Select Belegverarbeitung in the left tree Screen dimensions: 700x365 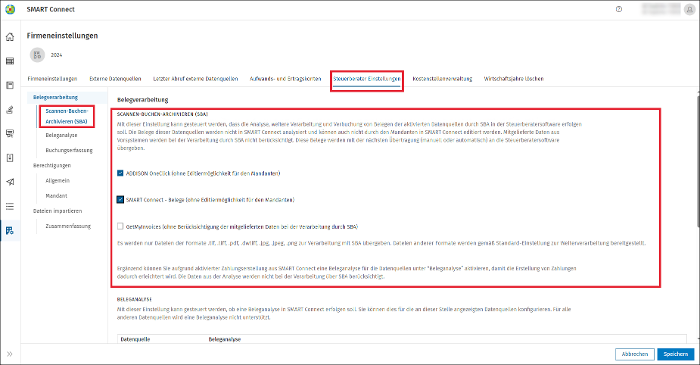55,97
